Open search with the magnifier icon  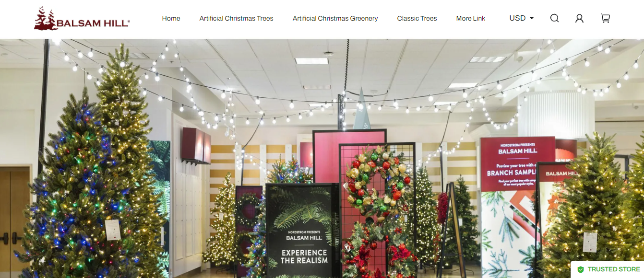coord(554,18)
